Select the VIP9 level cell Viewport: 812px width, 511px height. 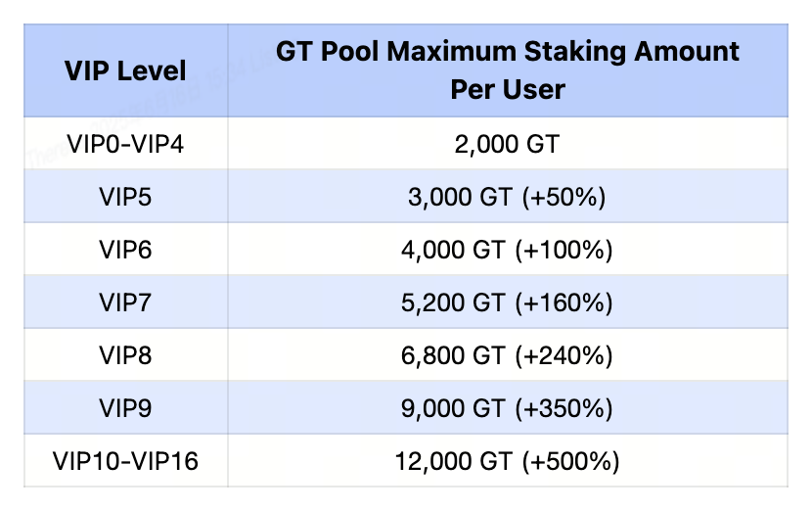(125, 409)
